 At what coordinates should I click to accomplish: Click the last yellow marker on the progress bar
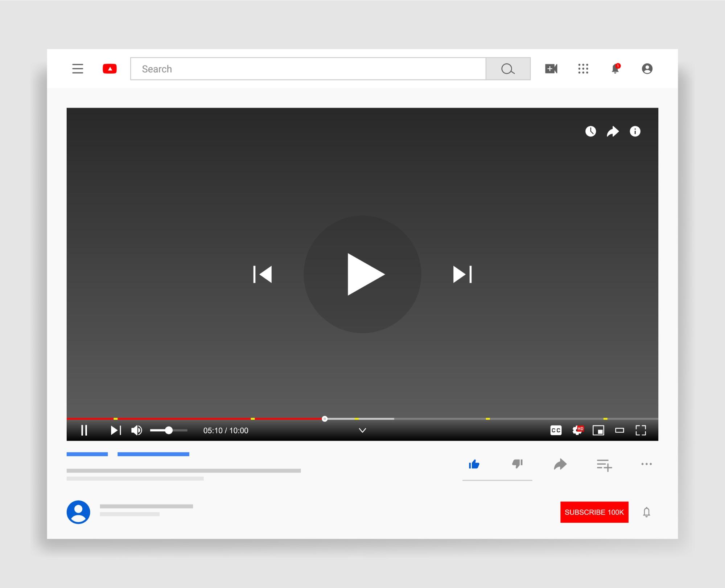pyautogui.click(x=605, y=419)
